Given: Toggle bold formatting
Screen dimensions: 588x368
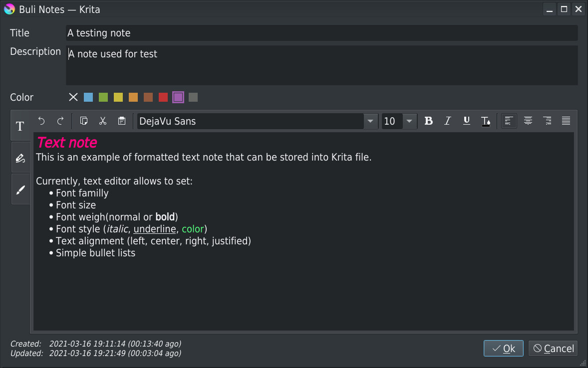Looking at the screenshot, I should click(x=428, y=121).
